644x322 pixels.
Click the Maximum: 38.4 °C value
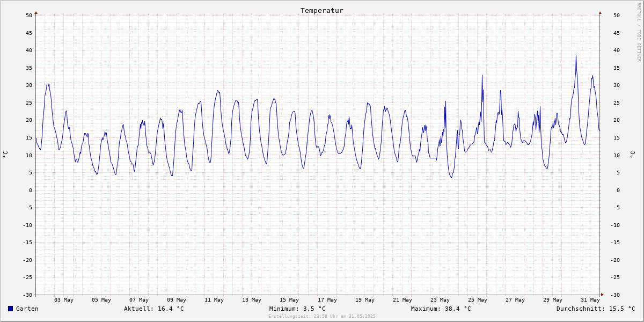point(441,309)
